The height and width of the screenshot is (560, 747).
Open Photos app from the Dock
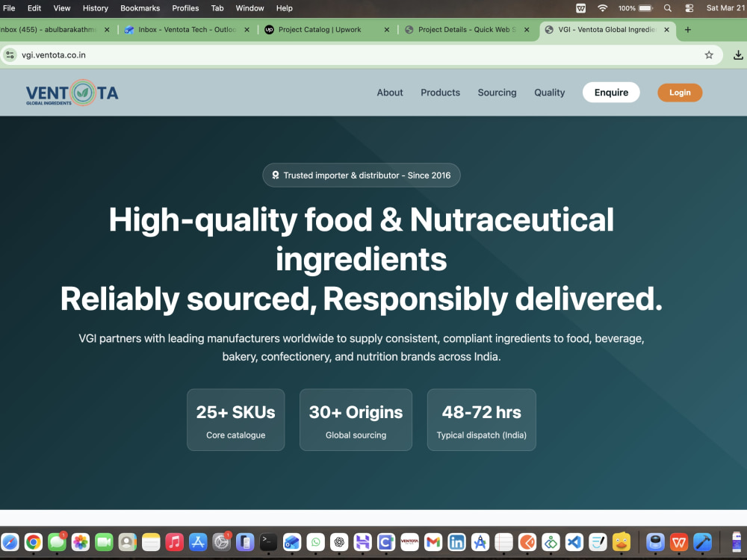click(x=81, y=542)
